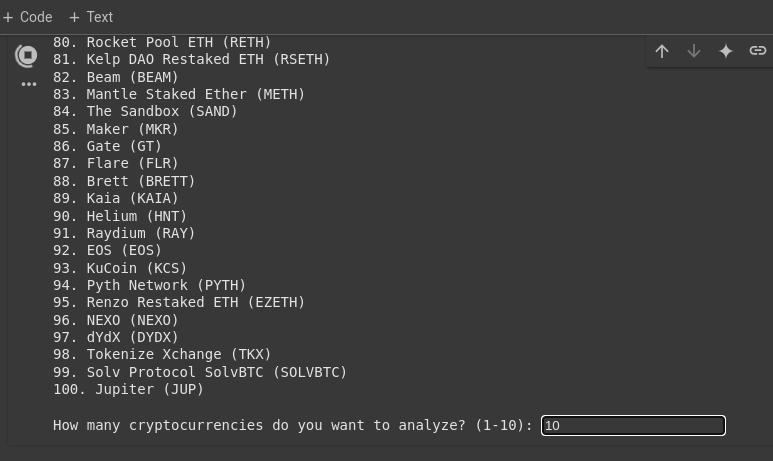Open the cell output options ellipsis
The width and height of the screenshot is (773, 461).
[29, 84]
